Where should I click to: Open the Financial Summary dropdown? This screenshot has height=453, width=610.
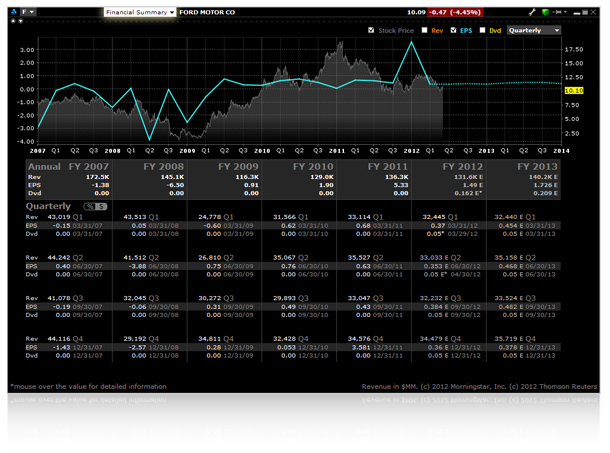[140, 12]
